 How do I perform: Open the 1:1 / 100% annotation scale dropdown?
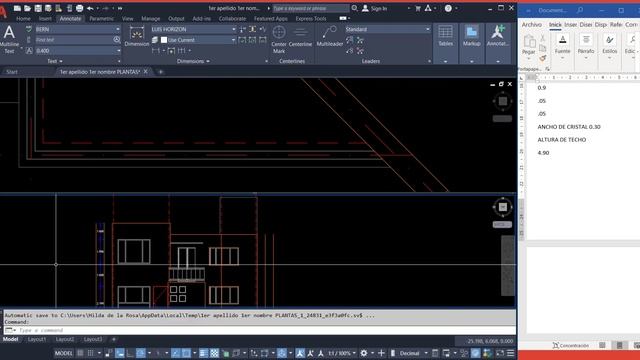342,353
